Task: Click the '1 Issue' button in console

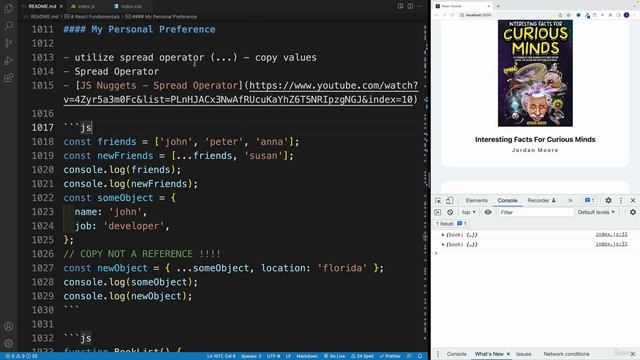Action: click(451, 224)
